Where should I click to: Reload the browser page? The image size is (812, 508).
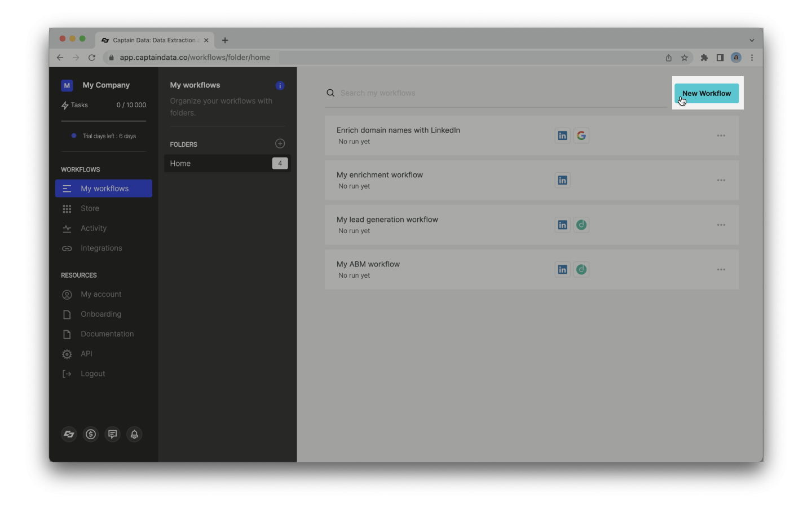coord(92,58)
